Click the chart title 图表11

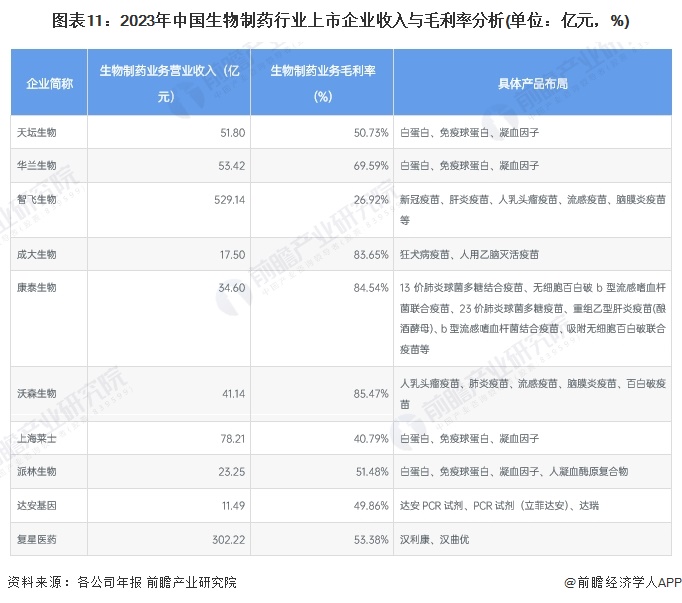[341, 20]
